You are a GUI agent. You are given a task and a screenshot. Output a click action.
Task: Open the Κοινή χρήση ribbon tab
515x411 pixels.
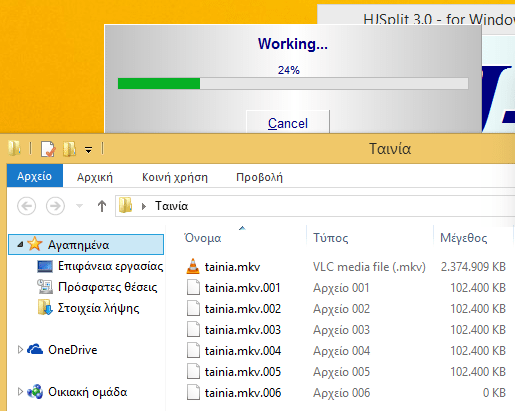pos(175,177)
